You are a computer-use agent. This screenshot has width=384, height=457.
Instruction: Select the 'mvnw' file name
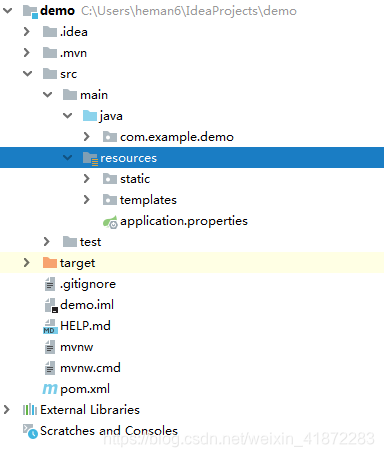coord(77,348)
